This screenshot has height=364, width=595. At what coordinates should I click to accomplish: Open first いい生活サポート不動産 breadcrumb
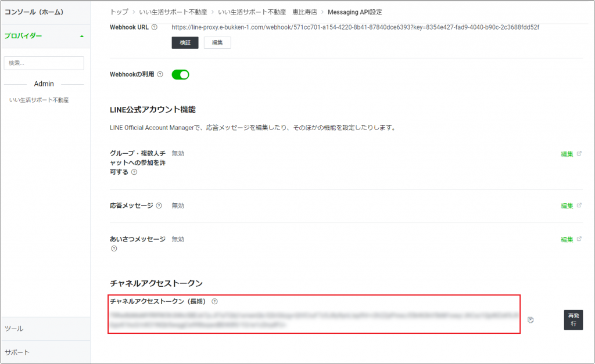point(173,12)
